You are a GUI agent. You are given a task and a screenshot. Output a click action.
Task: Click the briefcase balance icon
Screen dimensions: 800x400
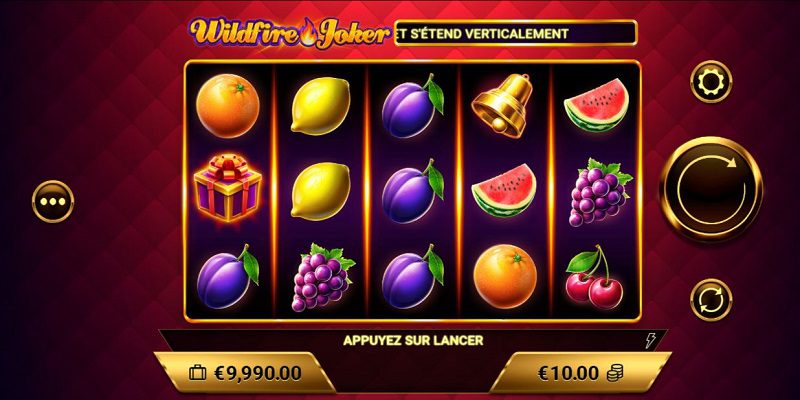pos(197,373)
